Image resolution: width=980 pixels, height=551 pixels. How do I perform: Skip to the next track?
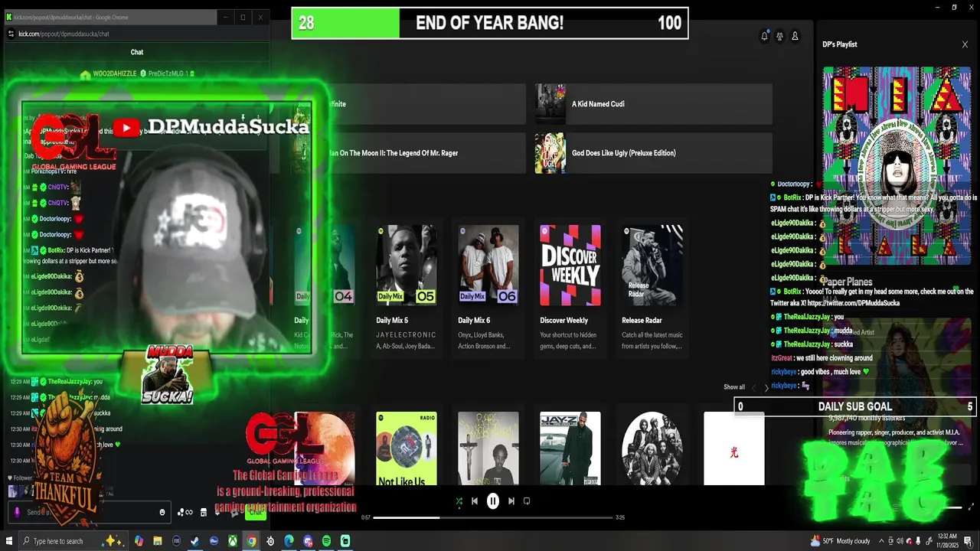pyautogui.click(x=511, y=501)
